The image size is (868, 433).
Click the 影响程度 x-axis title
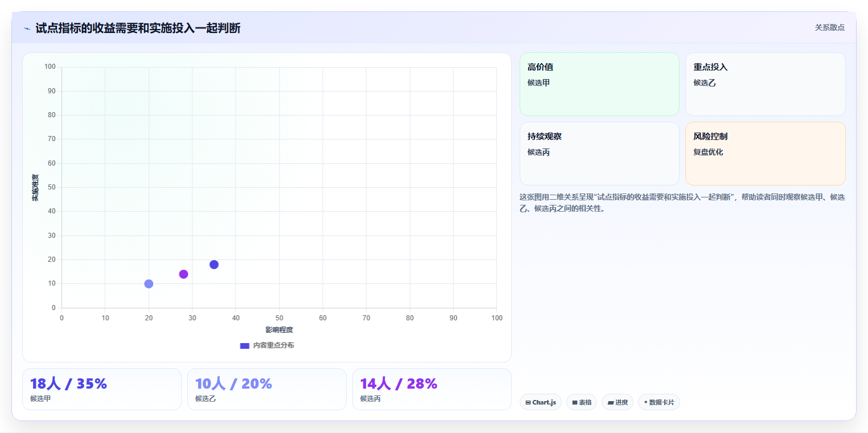(279, 330)
